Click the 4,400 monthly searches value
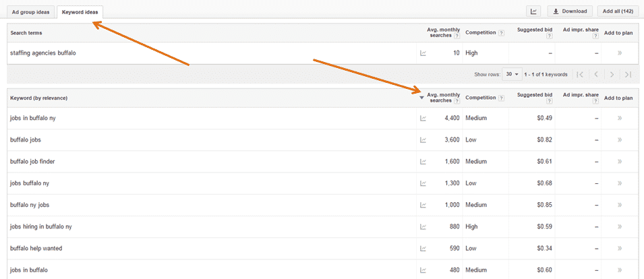644x279 pixels. (452, 118)
